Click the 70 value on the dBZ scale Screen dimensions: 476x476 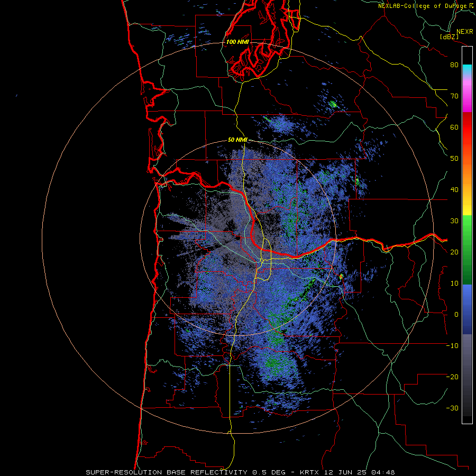[454, 96]
